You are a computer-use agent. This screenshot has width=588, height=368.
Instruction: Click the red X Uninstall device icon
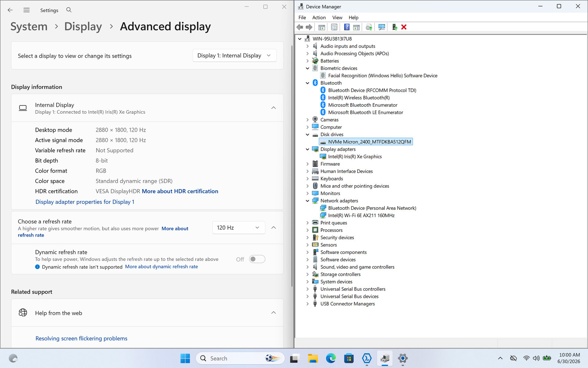click(404, 27)
